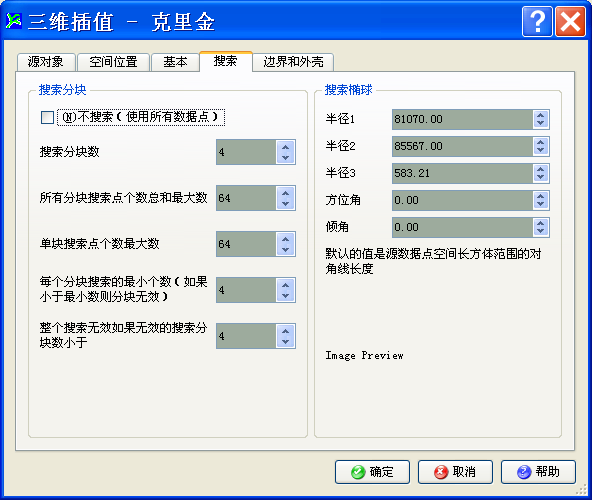Decrease 所有分块搜索点个数总和最大数 with the down arrow
Image resolution: width=592 pixels, height=500 pixels.
[x=285, y=204]
